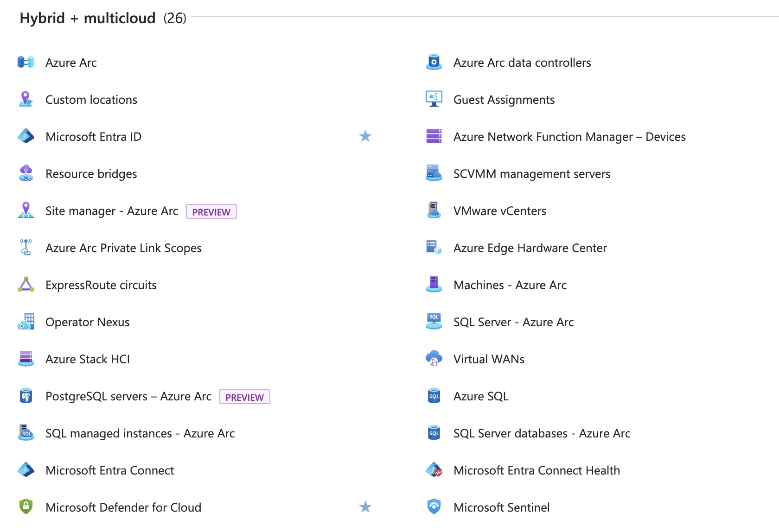Open Azure Edge Hardware Center
This screenshot has width=779, height=532.
(x=530, y=248)
